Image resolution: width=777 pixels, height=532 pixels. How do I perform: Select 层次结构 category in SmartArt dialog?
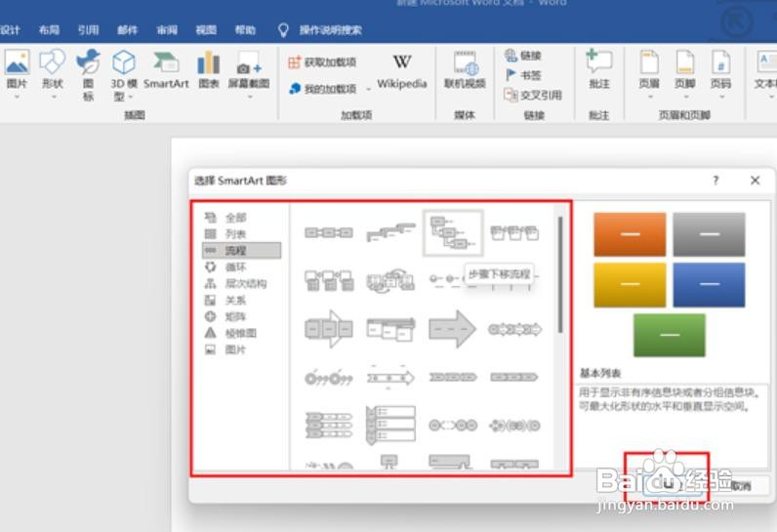241,283
